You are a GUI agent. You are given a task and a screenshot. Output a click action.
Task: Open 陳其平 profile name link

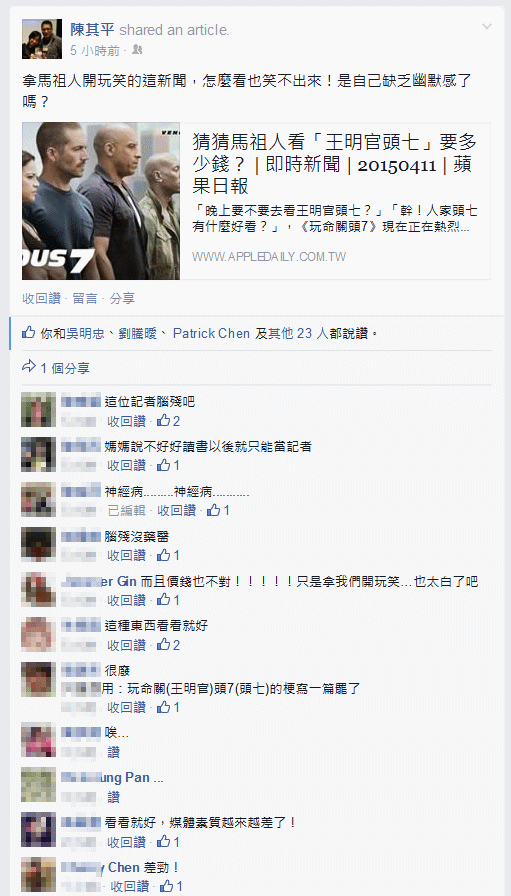93,30
